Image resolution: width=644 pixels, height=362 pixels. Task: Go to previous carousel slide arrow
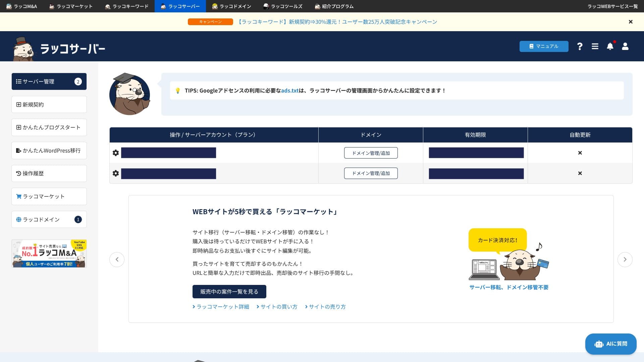[117, 259]
